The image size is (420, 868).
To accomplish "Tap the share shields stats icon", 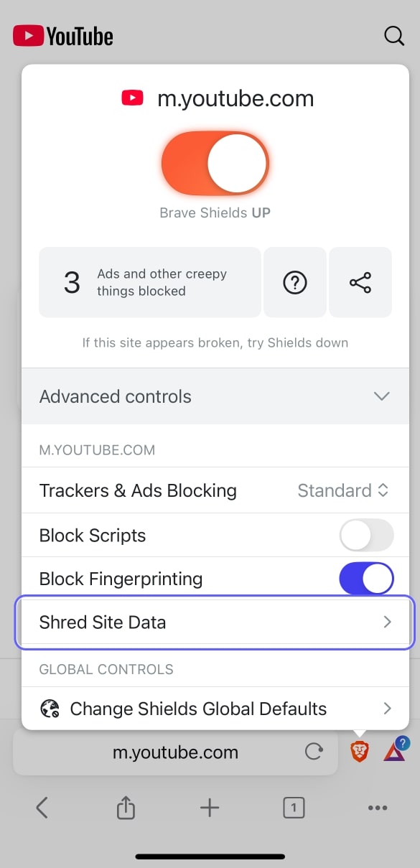I will (x=360, y=283).
